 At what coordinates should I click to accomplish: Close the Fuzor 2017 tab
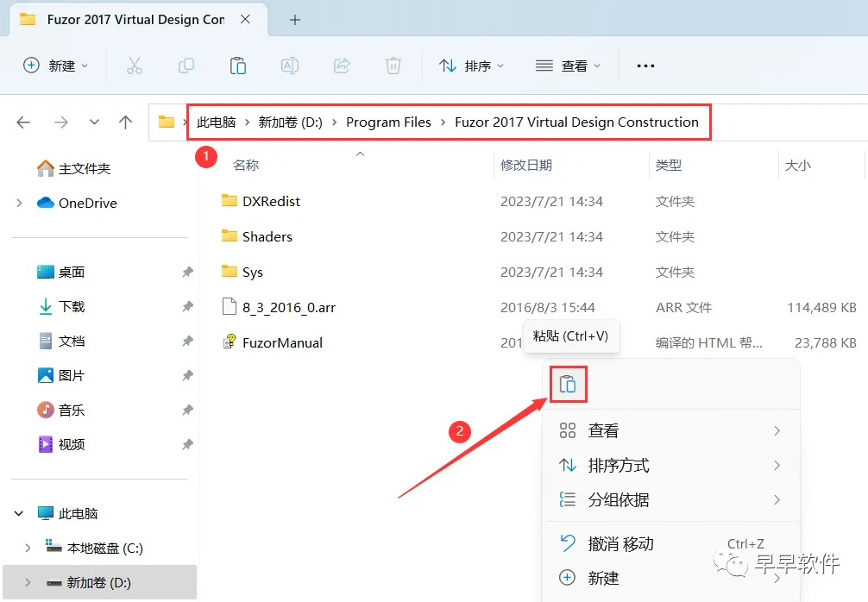pos(245,19)
